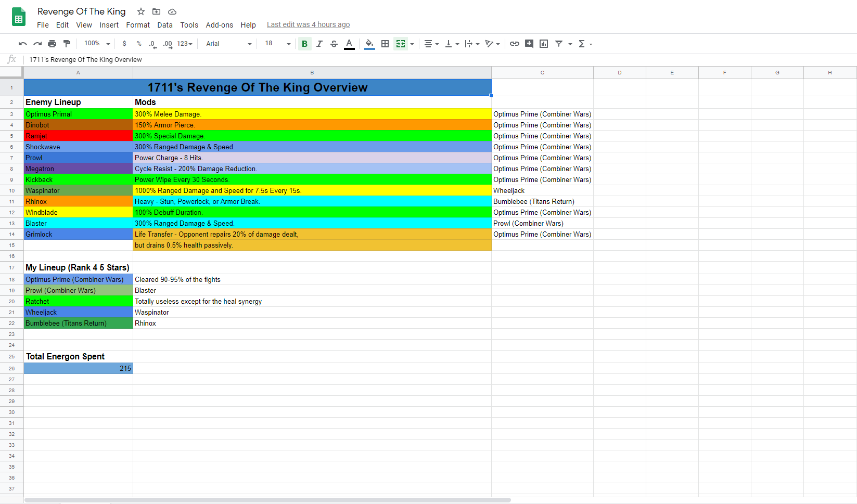Open the View menu
The width and height of the screenshot is (857, 504).
[x=84, y=25]
